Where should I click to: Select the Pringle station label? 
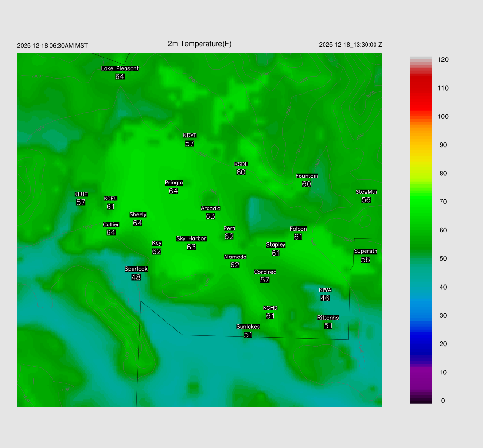coord(174,183)
